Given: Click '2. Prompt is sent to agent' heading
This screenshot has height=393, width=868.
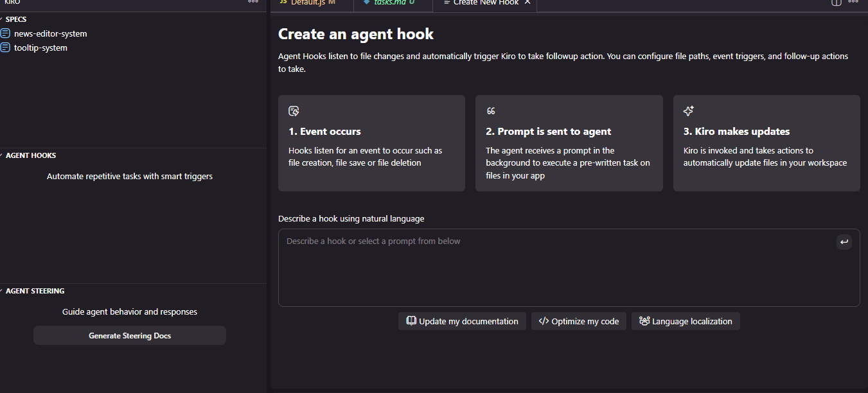Looking at the screenshot, I should [x=549, y=131].
